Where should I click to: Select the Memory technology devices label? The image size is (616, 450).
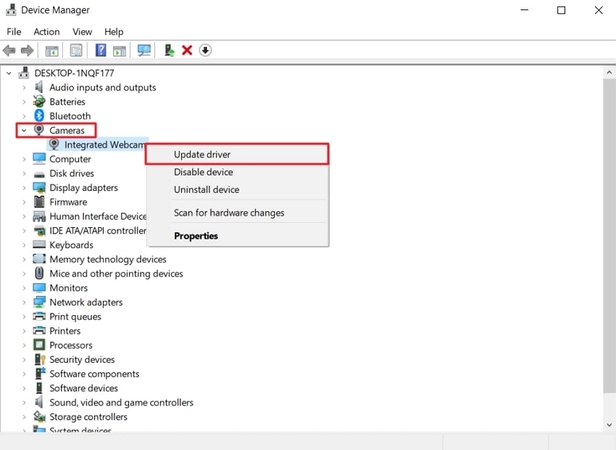[x=108, y=259]
